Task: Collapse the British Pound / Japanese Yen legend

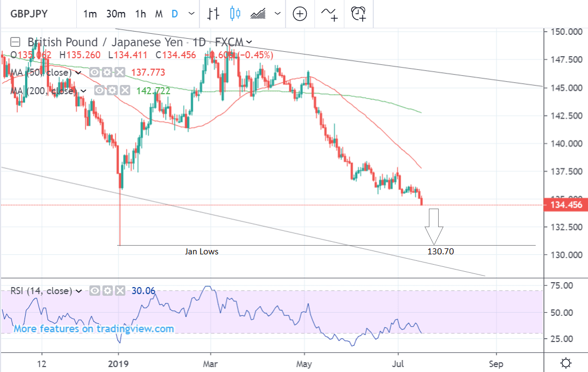Action: click(x=15, y=42)
